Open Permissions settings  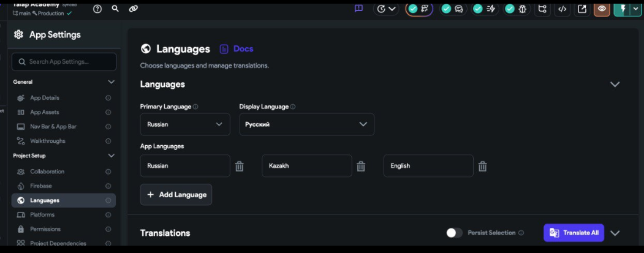point(45,228)
